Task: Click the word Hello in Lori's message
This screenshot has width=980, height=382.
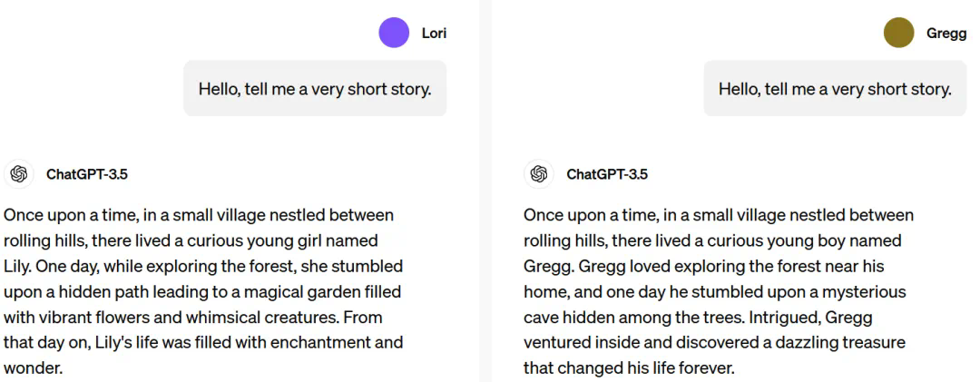Action: tap(218, 89)
